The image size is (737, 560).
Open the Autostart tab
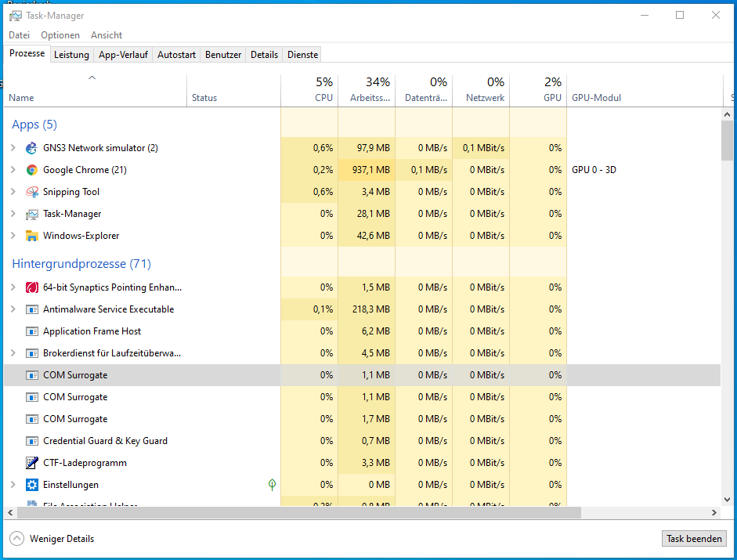click(176, 55)
